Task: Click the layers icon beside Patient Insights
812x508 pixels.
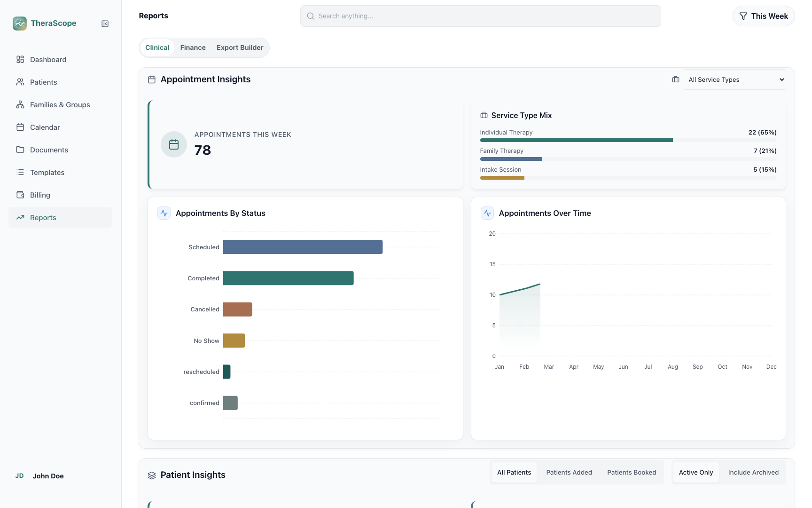Action: tap(152, 476)
